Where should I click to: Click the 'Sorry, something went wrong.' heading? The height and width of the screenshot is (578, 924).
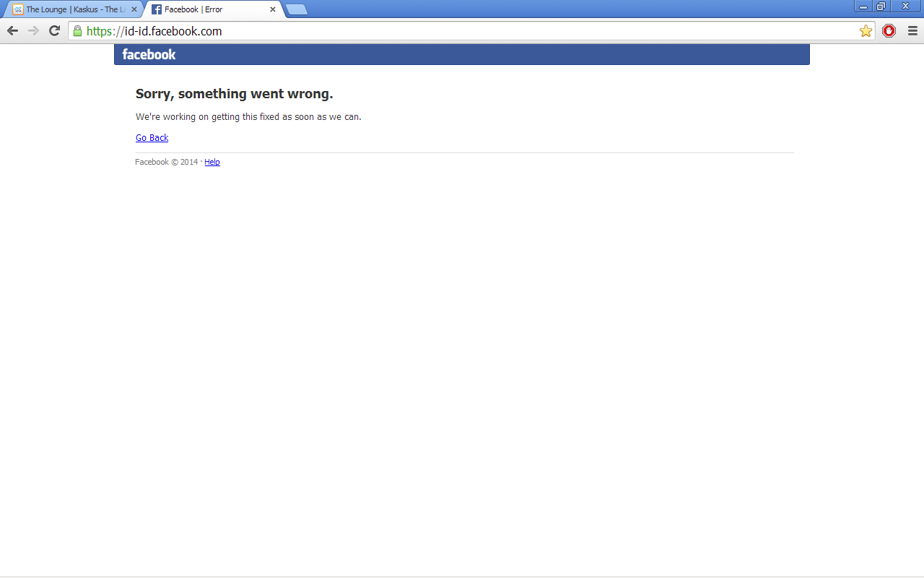pyautogui.click(x=235, y=94)
